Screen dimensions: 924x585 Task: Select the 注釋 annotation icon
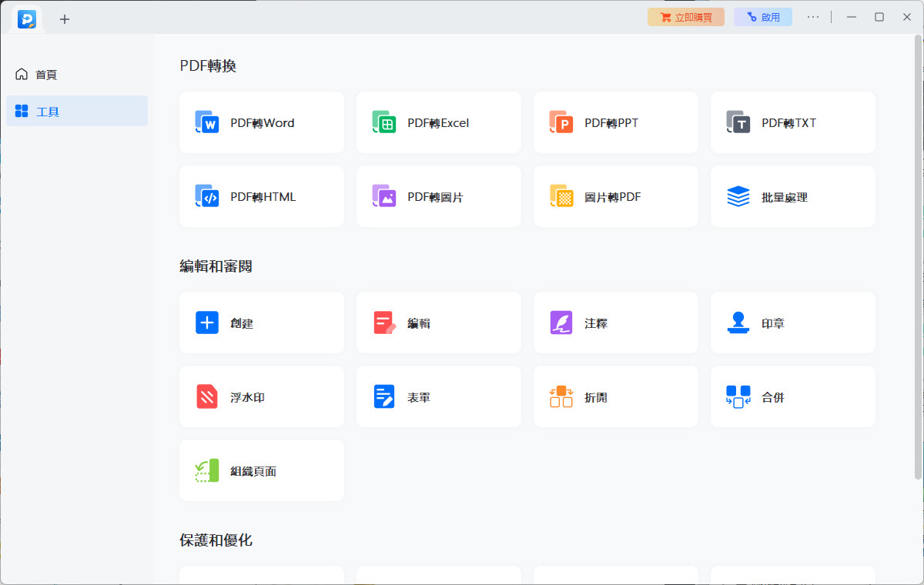tap(561, 323)
